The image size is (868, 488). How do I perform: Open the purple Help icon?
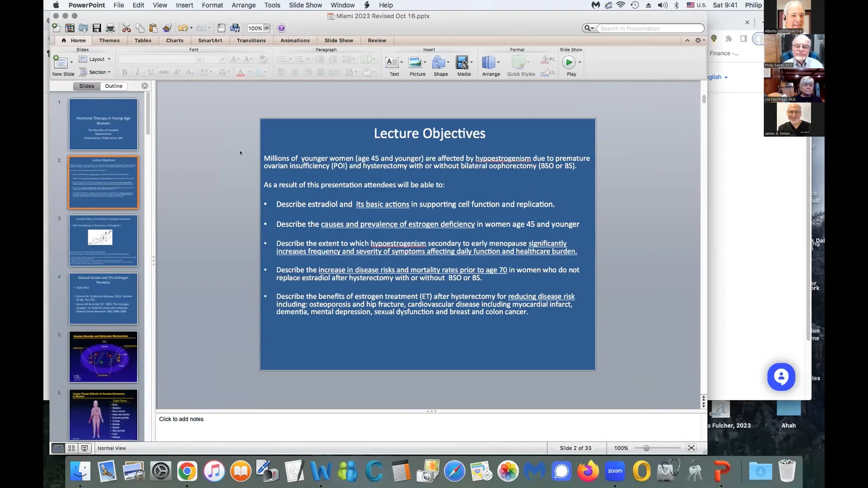pyautogui.click(x=281, y=28)
